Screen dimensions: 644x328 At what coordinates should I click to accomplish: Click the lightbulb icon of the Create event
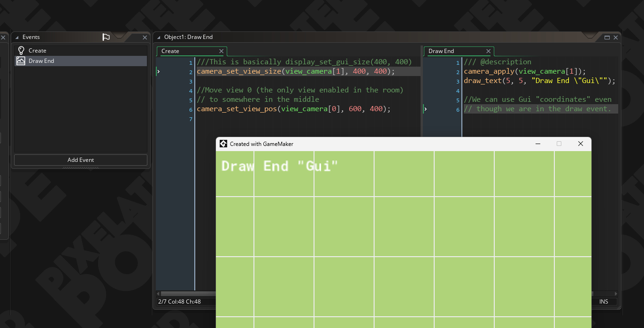click(x=21, y=51)
